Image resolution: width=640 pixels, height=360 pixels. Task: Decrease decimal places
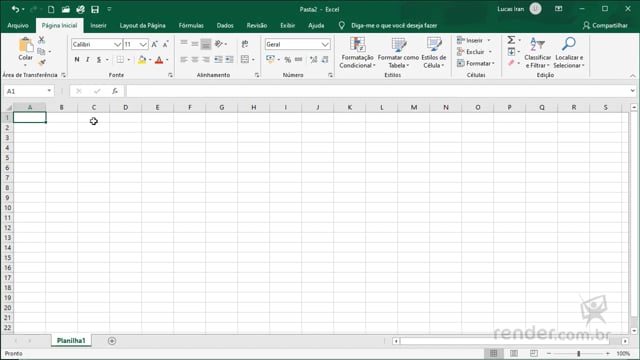(x=325, y=60)
